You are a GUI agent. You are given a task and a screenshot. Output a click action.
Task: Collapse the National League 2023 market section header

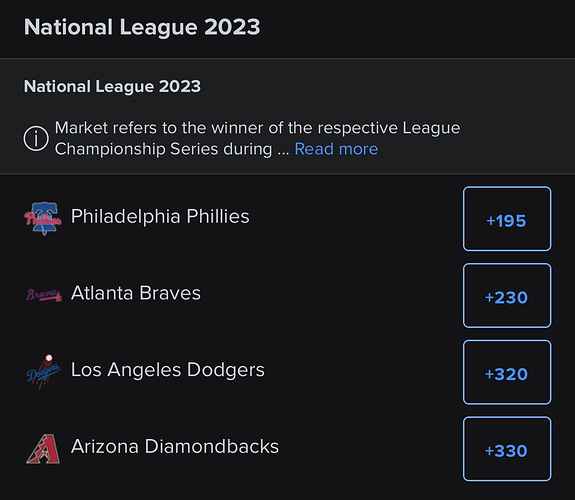tap(113, 87)
